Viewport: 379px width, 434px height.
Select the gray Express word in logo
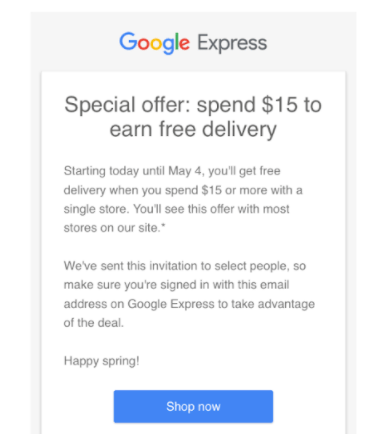(x=232, y=44)
